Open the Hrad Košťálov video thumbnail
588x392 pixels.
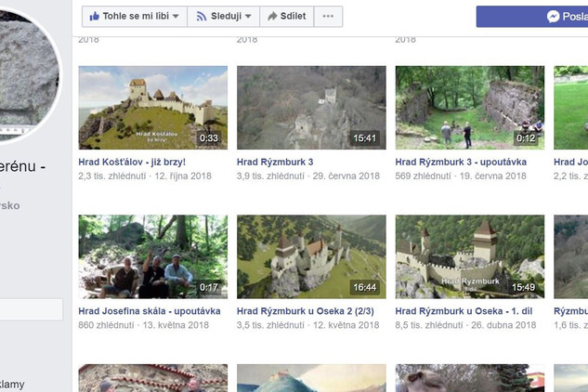pos(152,107)
